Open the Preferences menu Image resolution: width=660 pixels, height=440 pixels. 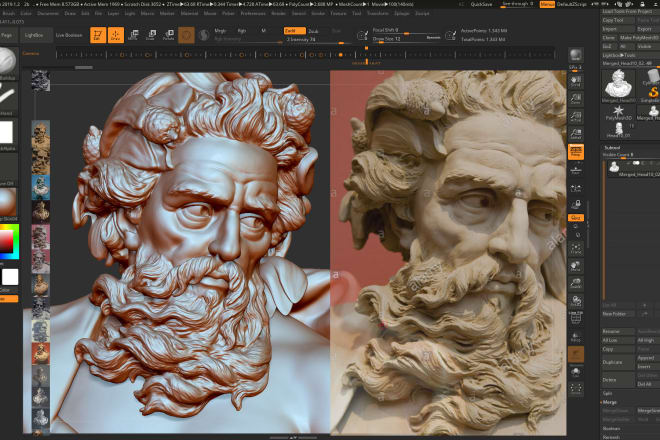point(253,13)
